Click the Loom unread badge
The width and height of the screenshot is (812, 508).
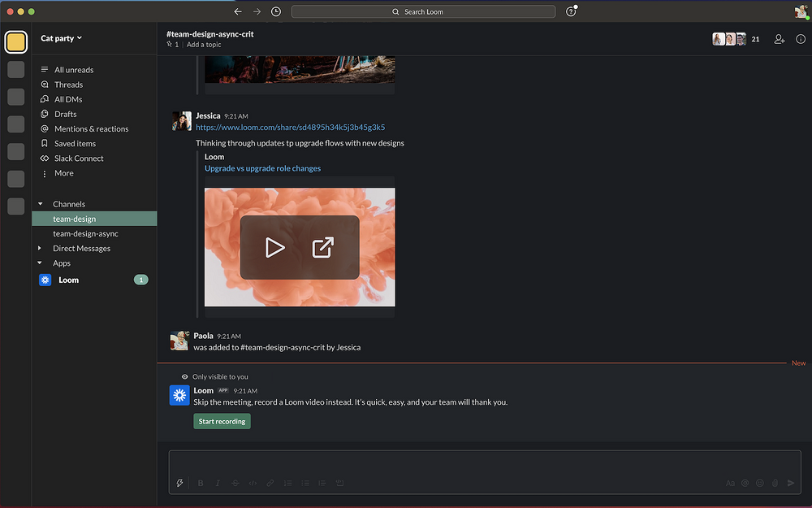140,280
